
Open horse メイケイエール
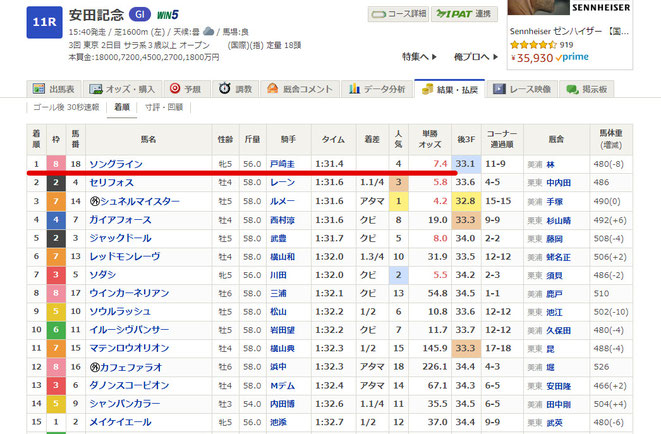click(120, 422)
